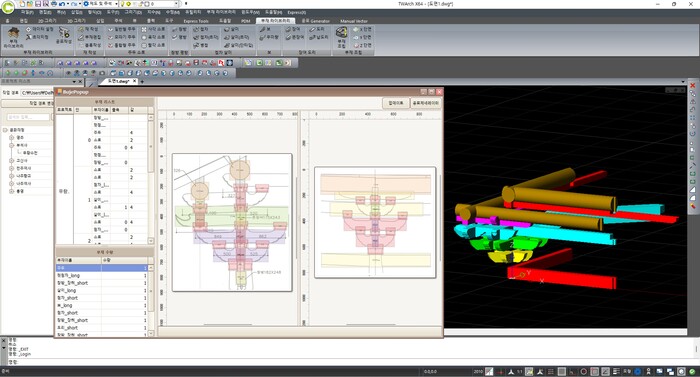
Task: Toggle the green check status icon at bottom-right
Action: [x=692, y=371]
